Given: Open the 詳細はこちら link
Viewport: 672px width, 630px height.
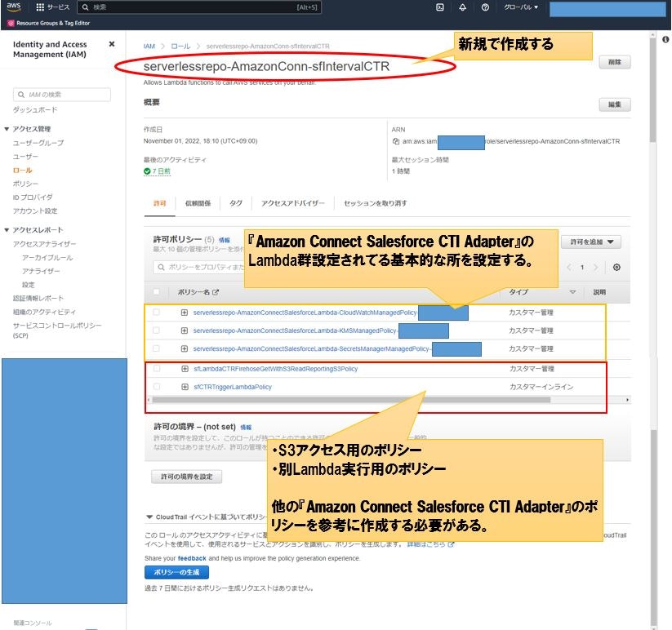Looking at the screenshot, I should coord(429,544).
